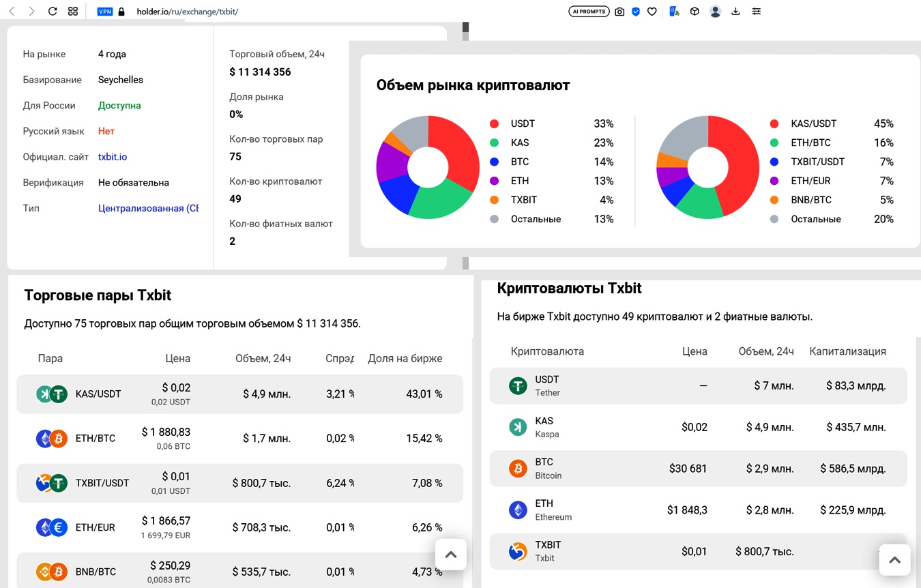The image size is (921, 588).
Task: Click blue dot beside TXBIT/USDT legend entry
Action: [x=774, y=162]
